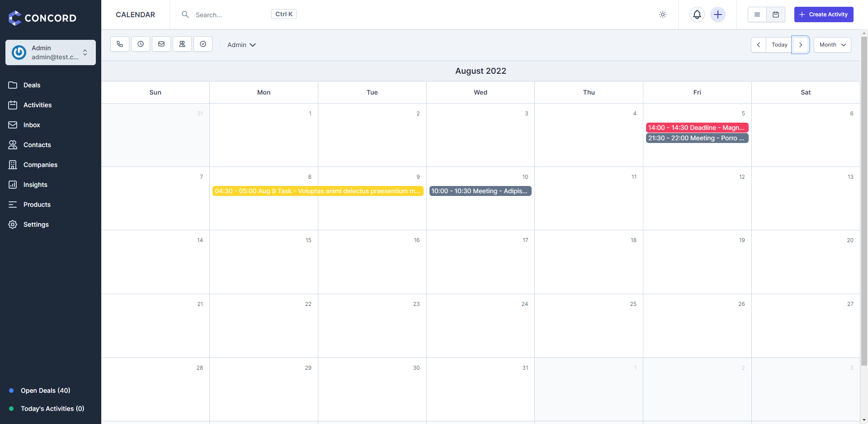Click the Wed column header

481,92
